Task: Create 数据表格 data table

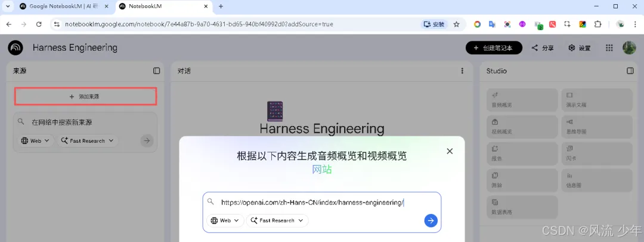Action: (x=522, y=207)
